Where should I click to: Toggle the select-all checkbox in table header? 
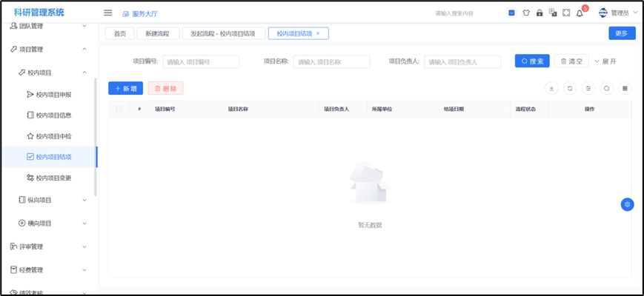[119, 109]
